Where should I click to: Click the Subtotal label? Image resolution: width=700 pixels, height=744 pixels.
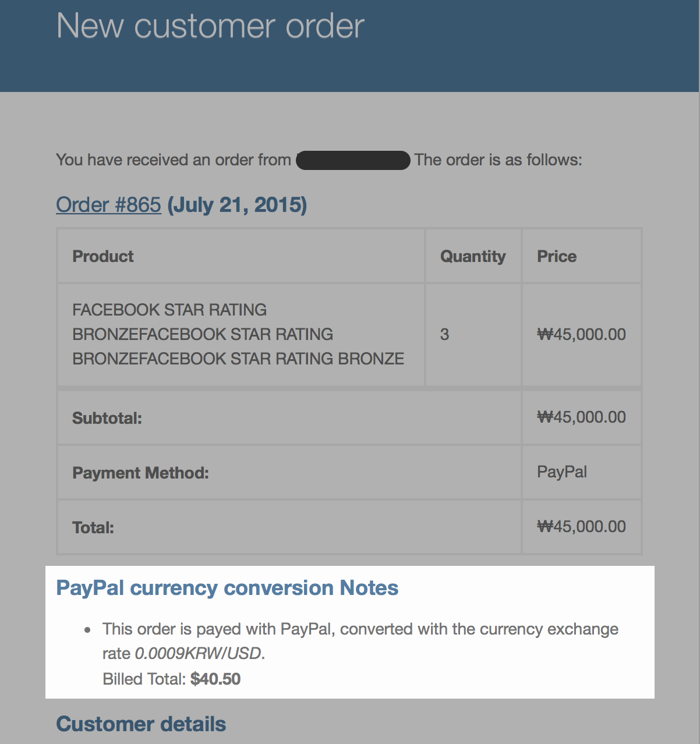coord(107,418)
